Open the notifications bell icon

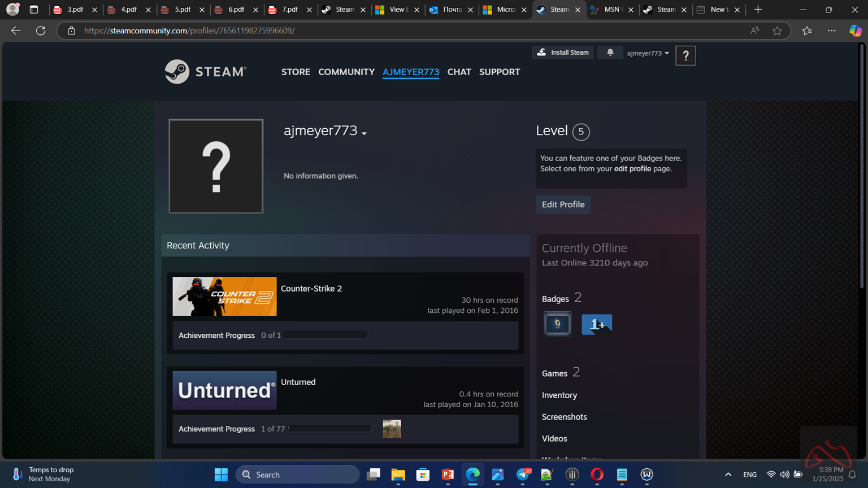coord(610,53)
